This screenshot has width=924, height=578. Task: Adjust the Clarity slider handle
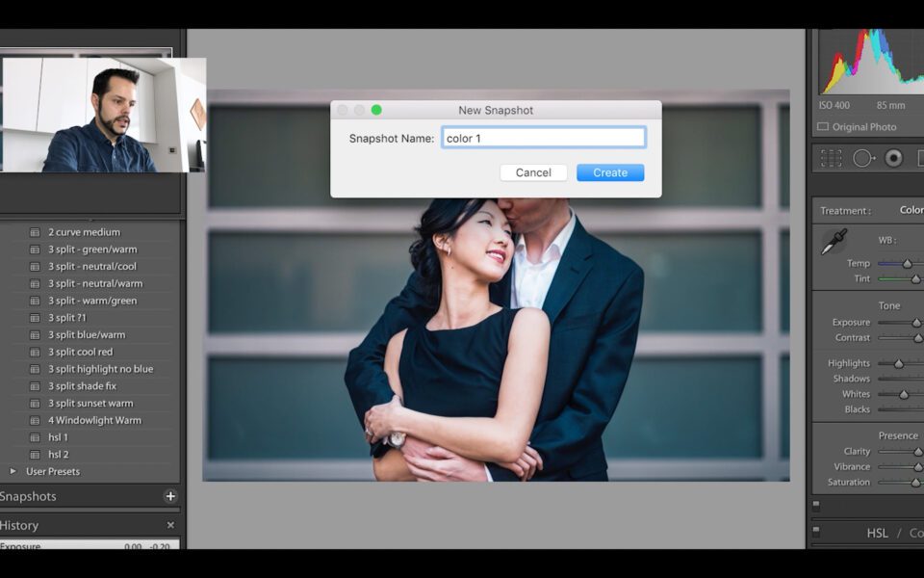(x=918, y=452)
